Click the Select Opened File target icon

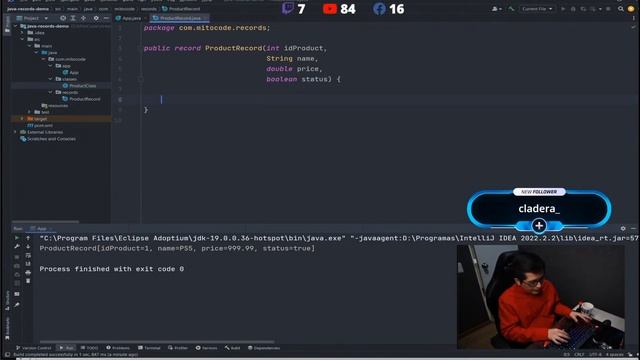click(63, 18)
